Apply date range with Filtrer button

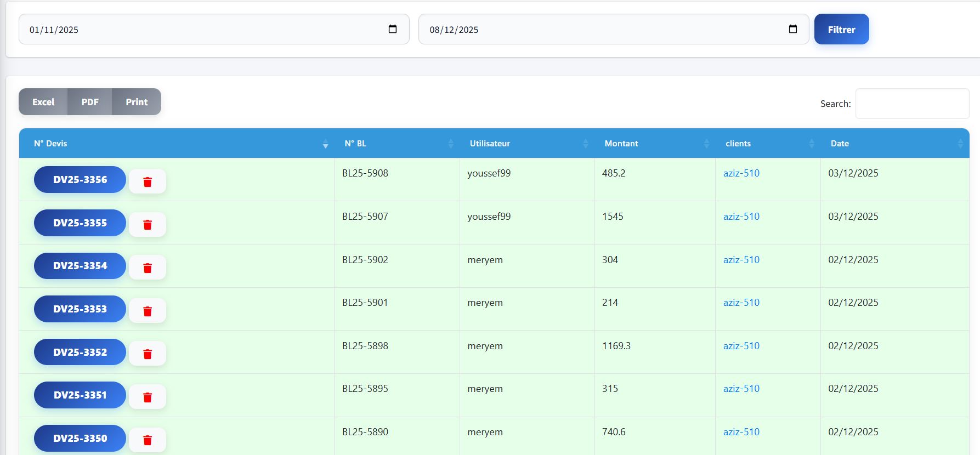841,30
